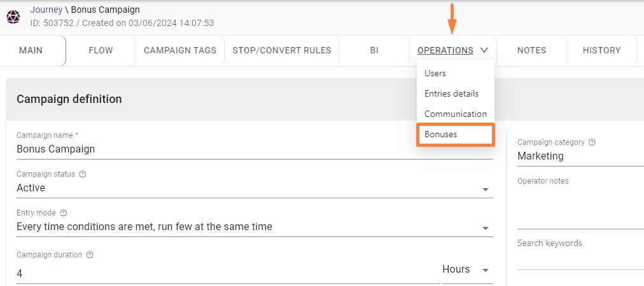
Task: Open the History tab
Action: tap(601, 50)
